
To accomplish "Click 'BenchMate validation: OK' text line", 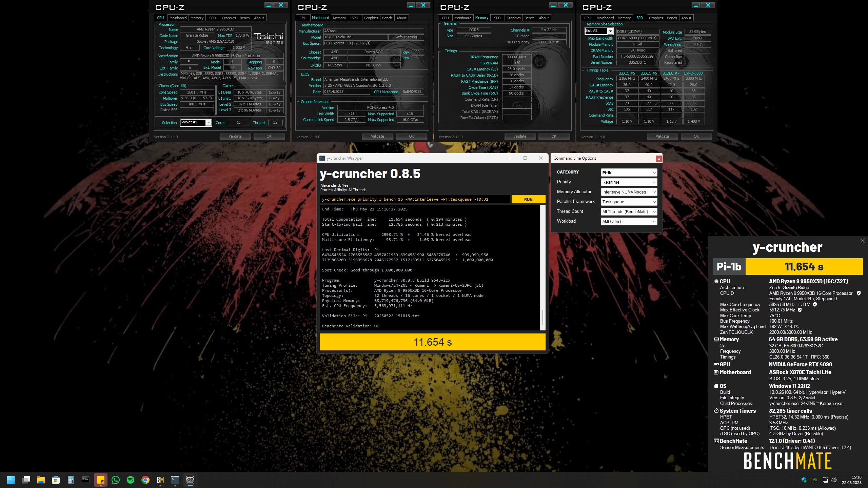I will (350, 326).
